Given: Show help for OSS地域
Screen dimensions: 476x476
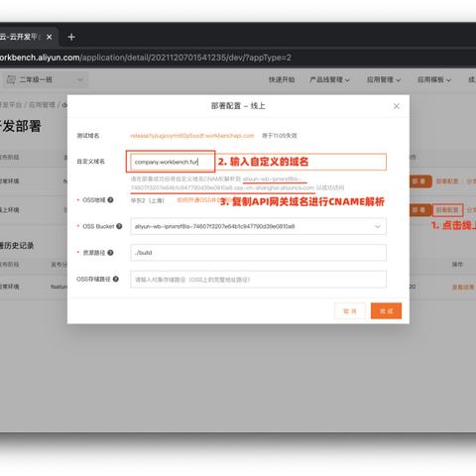Looking at the screenshot, I should click(110, 199).
